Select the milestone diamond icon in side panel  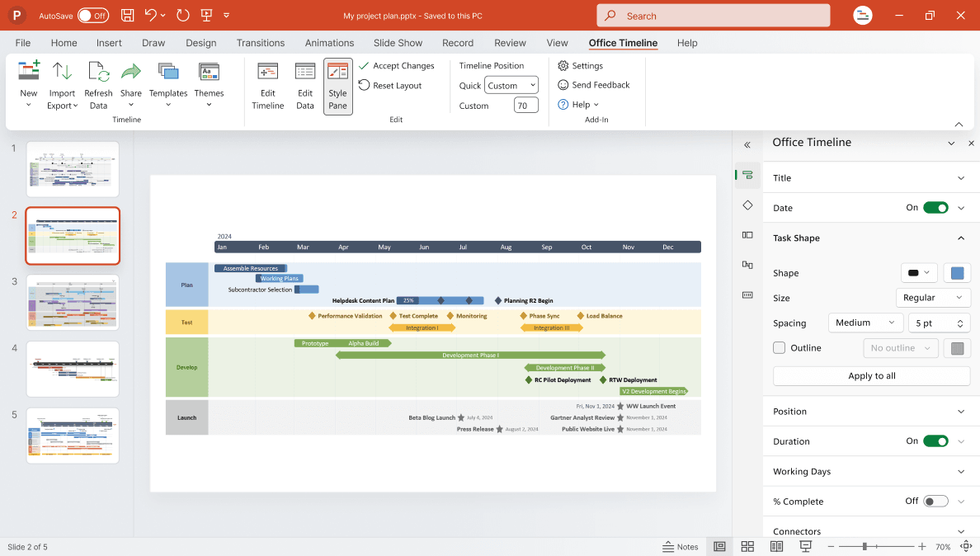tap(747, 205)
